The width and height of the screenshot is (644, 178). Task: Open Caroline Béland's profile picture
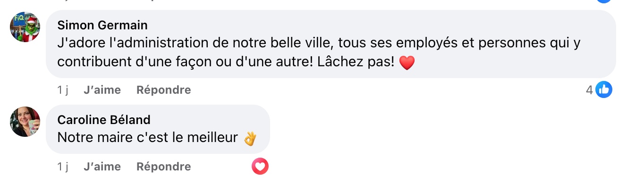[25, 122]
